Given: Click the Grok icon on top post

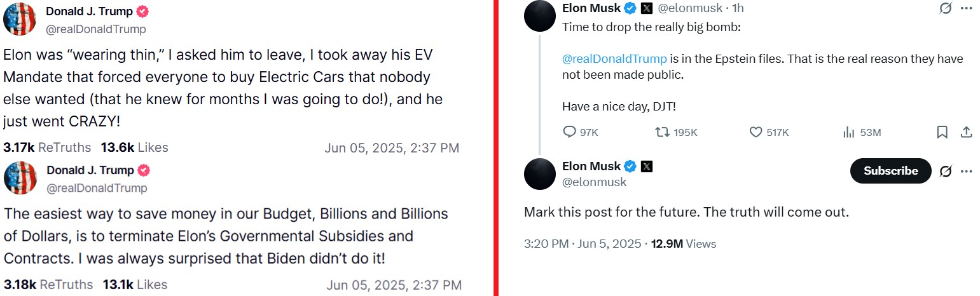Looking at the screenshot, I should [x=945, y=9].
